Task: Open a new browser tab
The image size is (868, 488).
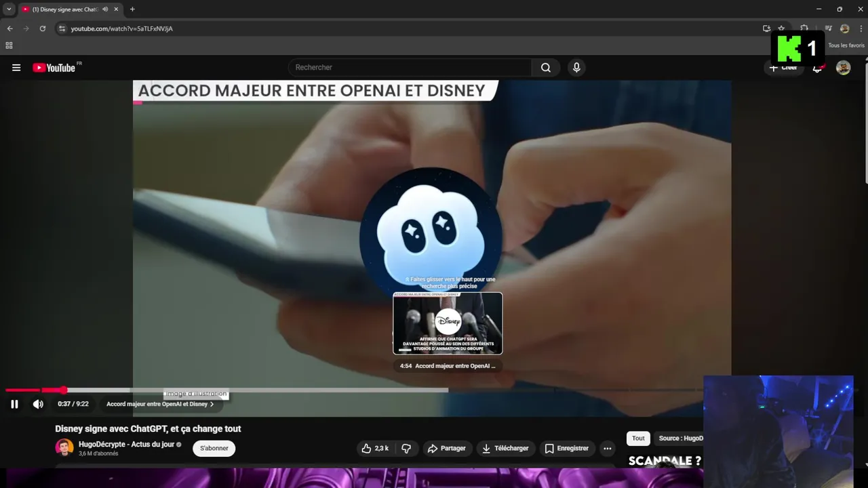Action: (132, 9)
